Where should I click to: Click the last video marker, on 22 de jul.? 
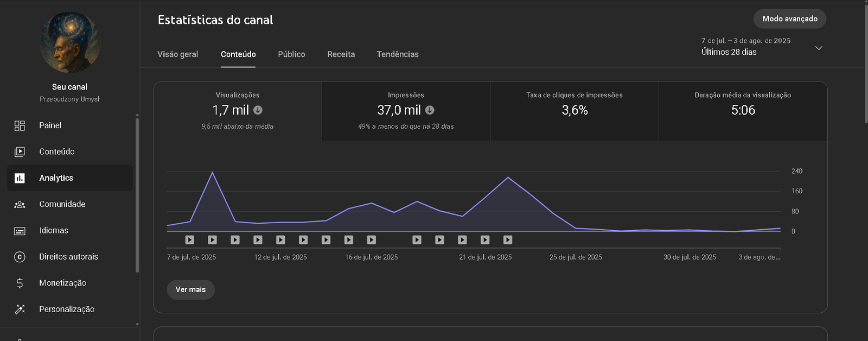coord(508,239)
